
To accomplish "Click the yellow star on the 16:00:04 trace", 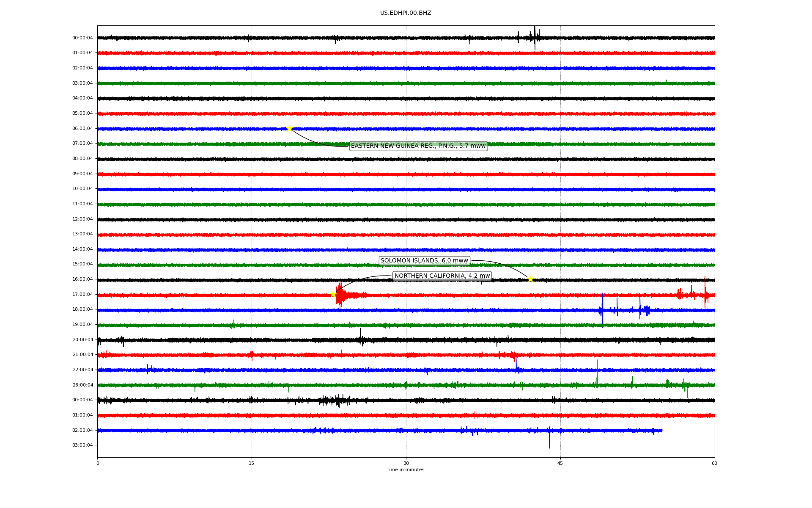I will [530, 279].
